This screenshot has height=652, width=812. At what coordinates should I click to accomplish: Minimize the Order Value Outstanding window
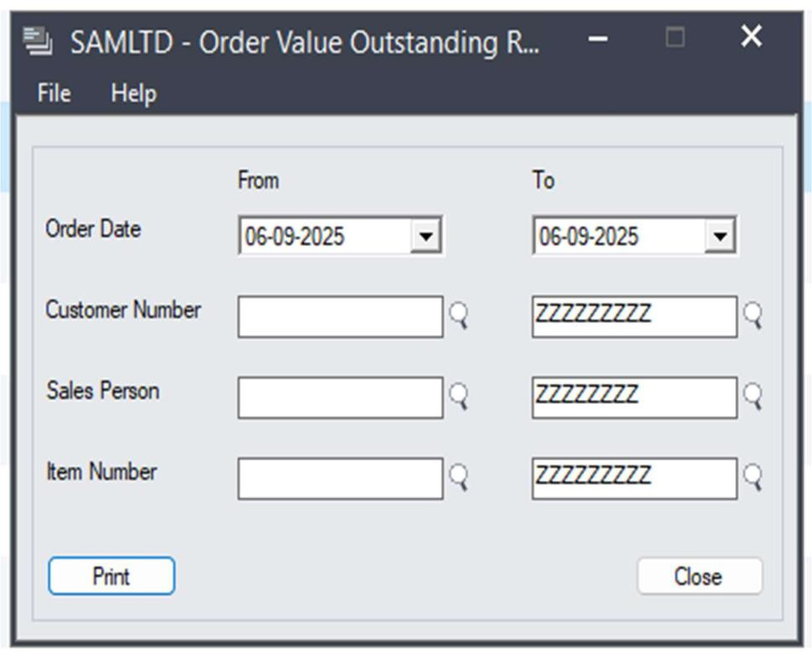click(x=597, y=39)
